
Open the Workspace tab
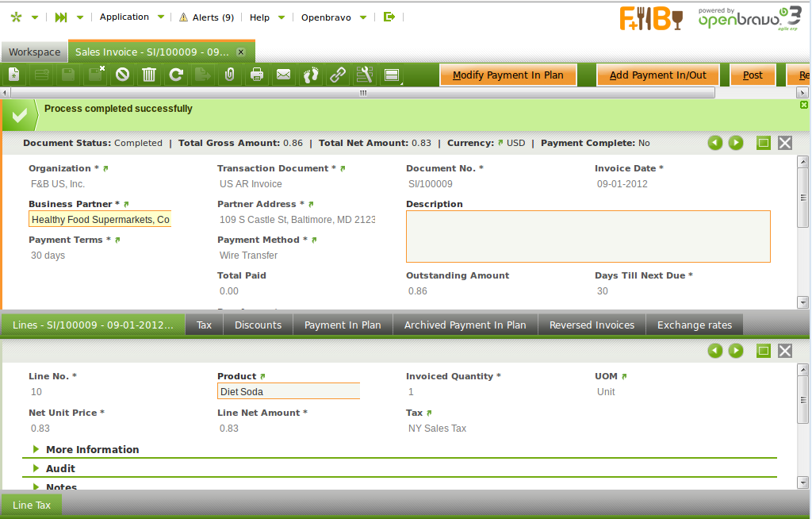pyautogui.click(x=34, y=52)
